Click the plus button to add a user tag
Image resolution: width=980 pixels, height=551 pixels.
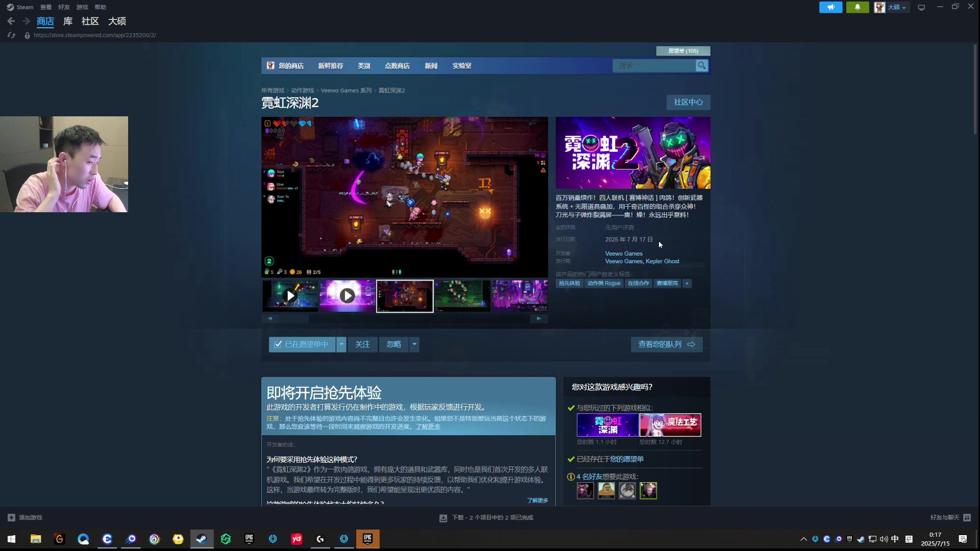[x=687, y=284]
